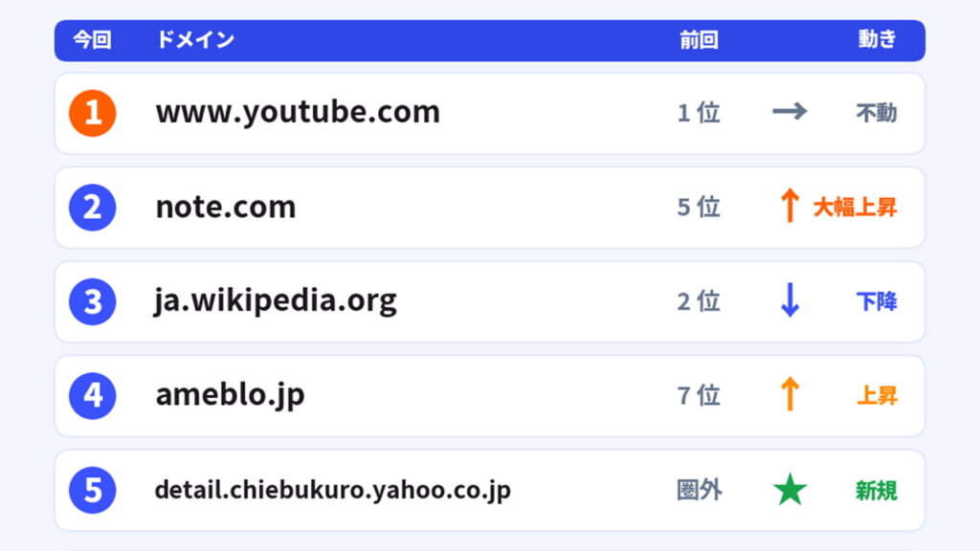980x551 pixels.
Task: Open the www.youtube.com domain link
Action: [x=299, y=113]
